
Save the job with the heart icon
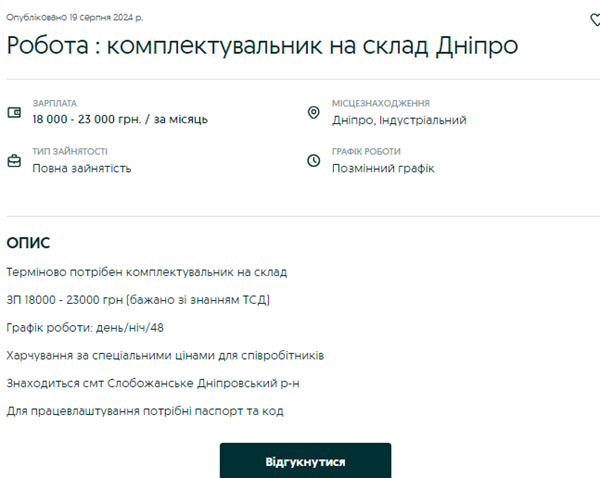pyautogui.click(x=596, y=19)
